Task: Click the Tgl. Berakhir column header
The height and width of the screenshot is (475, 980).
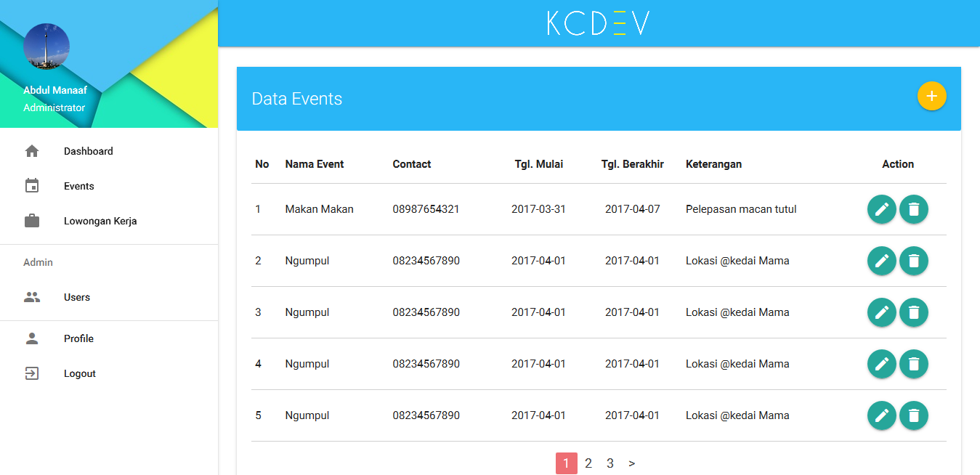Action: [633, 164]
